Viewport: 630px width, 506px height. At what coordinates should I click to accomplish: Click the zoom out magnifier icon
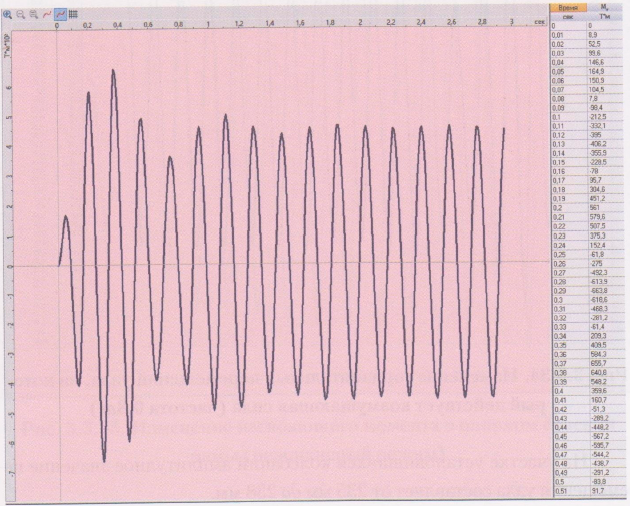pyautogui.click(x=20, y=15)
